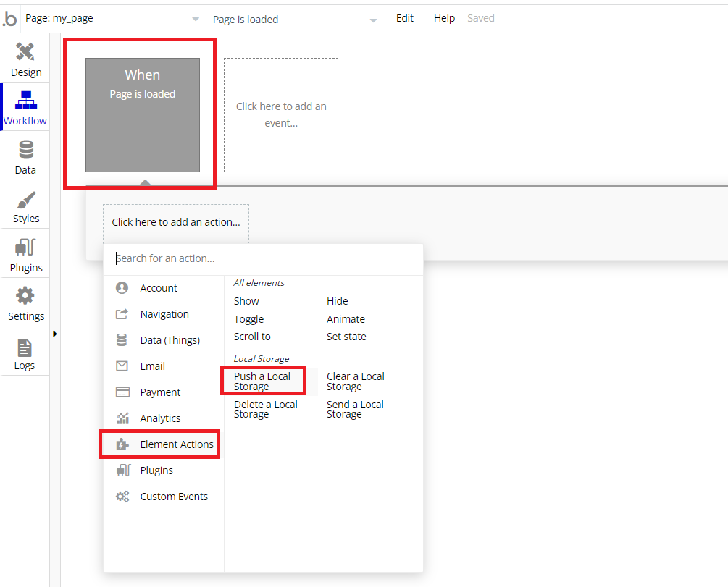Select the Payment card icon

point(122,392)
